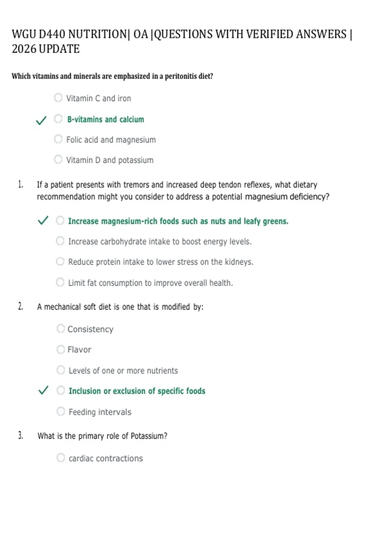Select the 'Vitamin C and iron' radio button
This screenshot has height=556, width=392.
(x=58, y=98)
